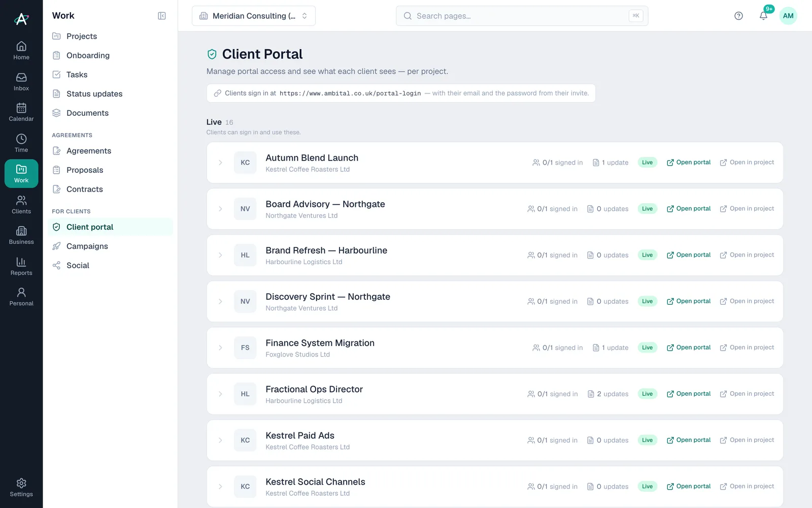The height and width of the screenshot is (508, 812).
Task: Click the NV avatar for Discovery Sprint
Action: [x=245, y=301]
